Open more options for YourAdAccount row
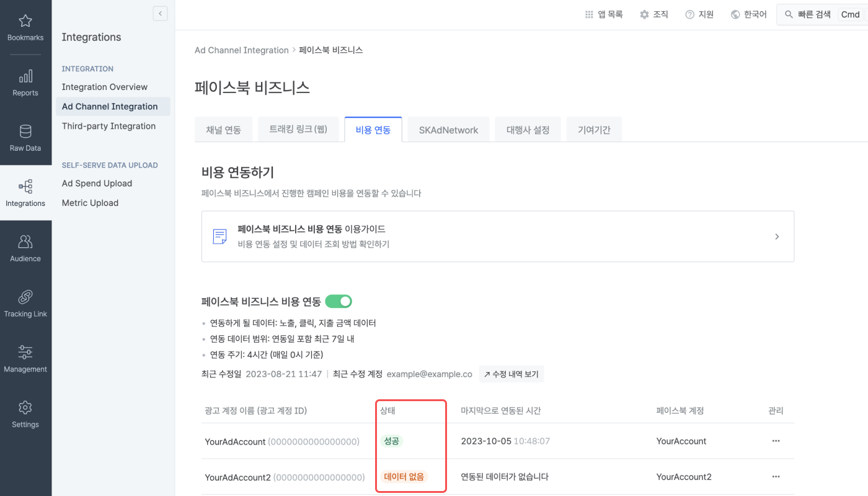868x496 pixels. pos(776,441)
